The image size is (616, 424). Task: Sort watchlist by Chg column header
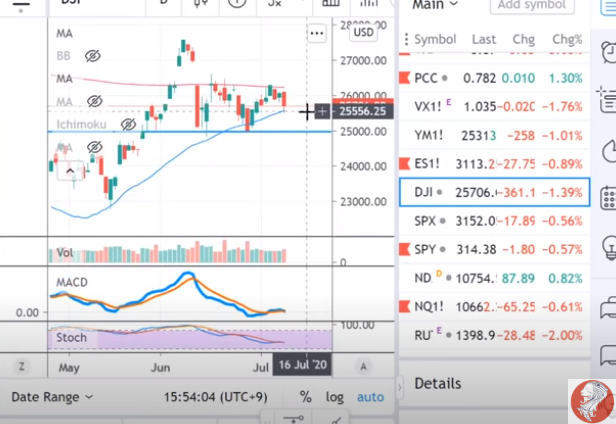[523, 39]
